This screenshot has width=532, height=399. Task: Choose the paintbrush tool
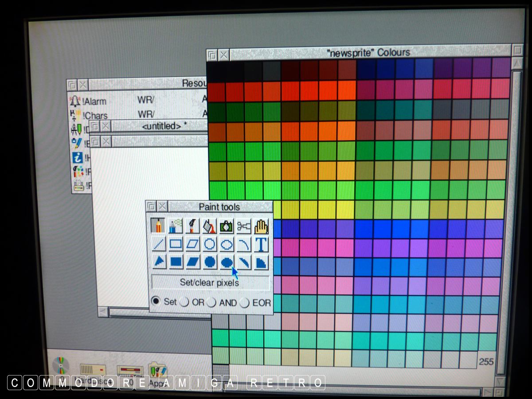193,226
